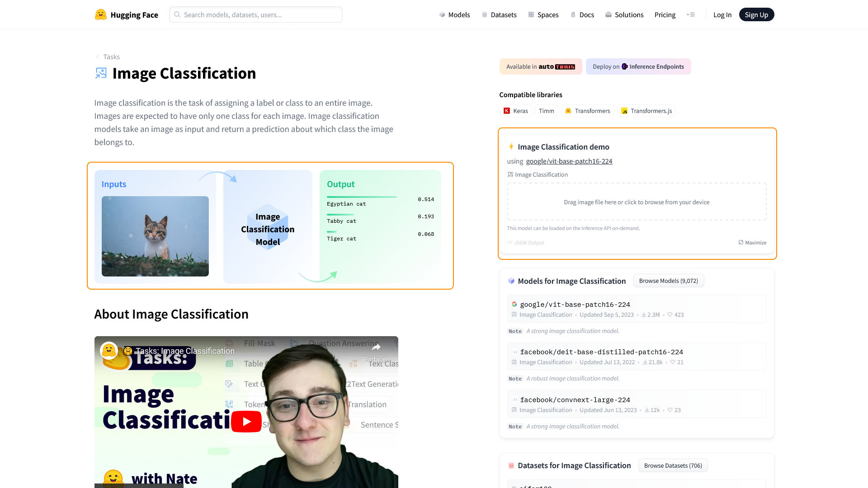Select the Transformers library tag
The width and height of the screenshot is (868, 488).
coord(588,111)
